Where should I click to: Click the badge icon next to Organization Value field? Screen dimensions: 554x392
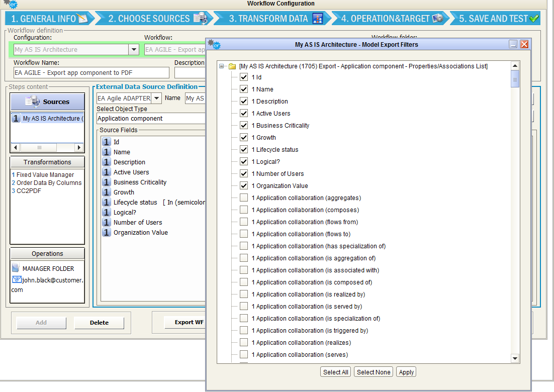106,232
